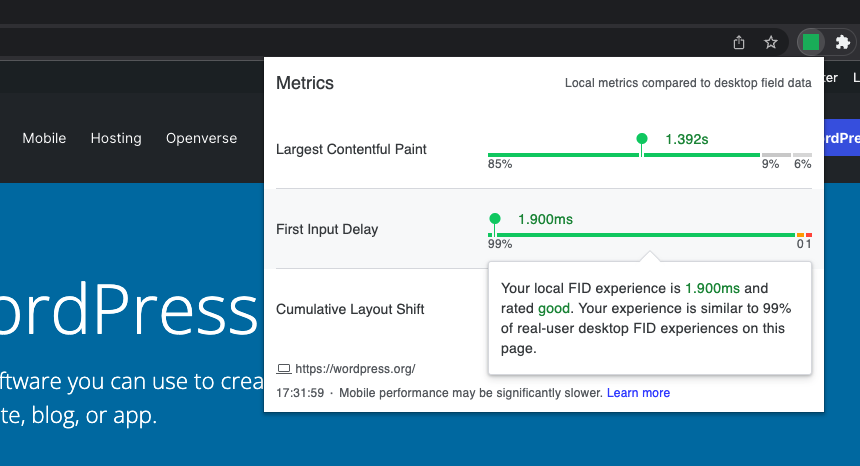Click the green Web Vitals extension icon
The image size is (860, 466).
[811, 42]
